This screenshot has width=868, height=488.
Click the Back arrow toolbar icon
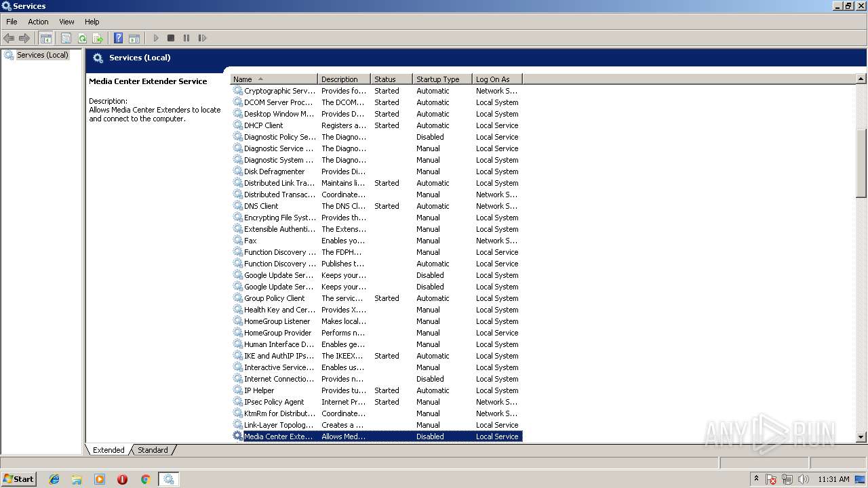click(x=9, y=39)
